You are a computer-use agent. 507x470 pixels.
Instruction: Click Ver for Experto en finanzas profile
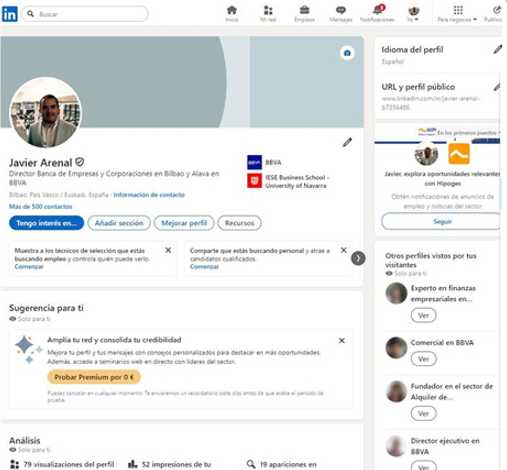click(x=423, y=315)
